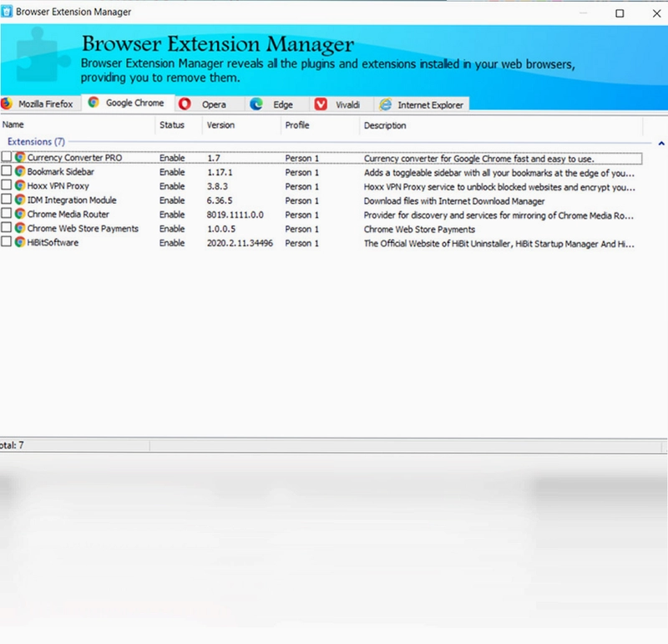Image resolution: width=668 pixels, height=644 pixels.
Task: Click version 6.36.5 cell
Action: [220, 200]
